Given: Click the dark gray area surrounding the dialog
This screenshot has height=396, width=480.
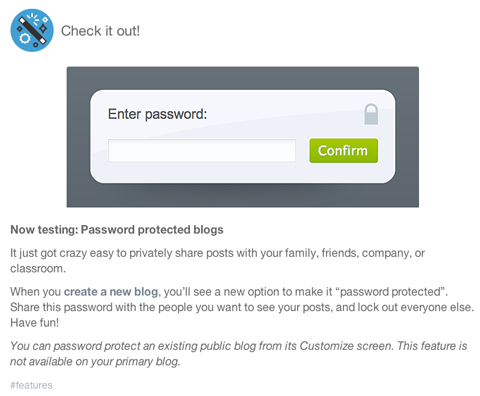Looking at the screenshot, I should (243, 197).
